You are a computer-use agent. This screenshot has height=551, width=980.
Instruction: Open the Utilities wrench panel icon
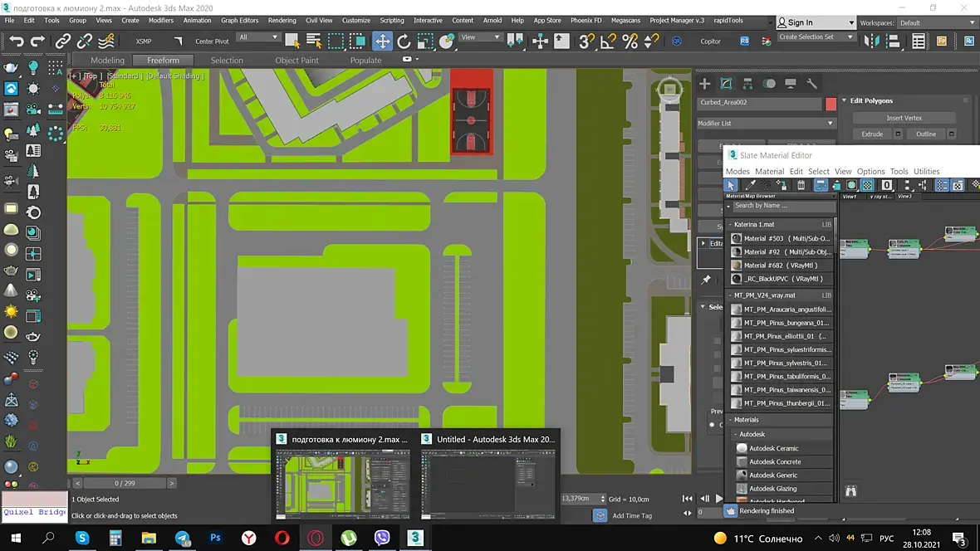click(x=812, y=84)
